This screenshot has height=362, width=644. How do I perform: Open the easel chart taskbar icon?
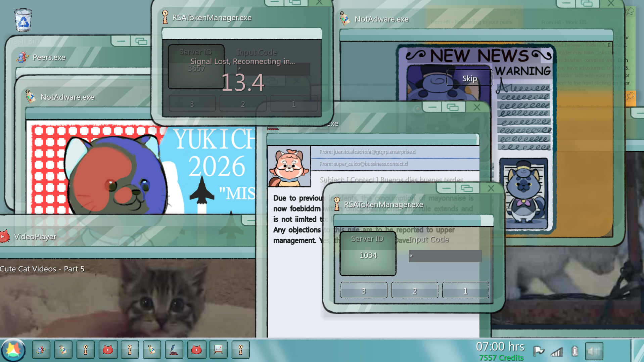coord(218,350)
